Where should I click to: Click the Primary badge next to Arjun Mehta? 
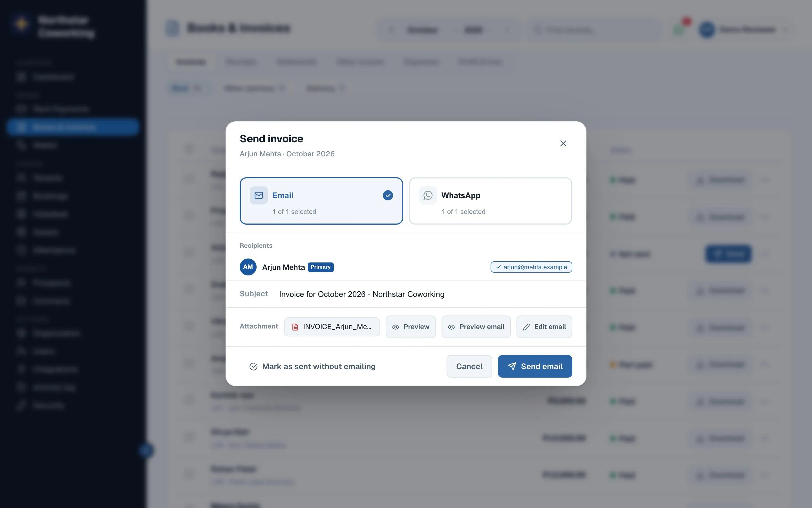[x=321, y=267]
